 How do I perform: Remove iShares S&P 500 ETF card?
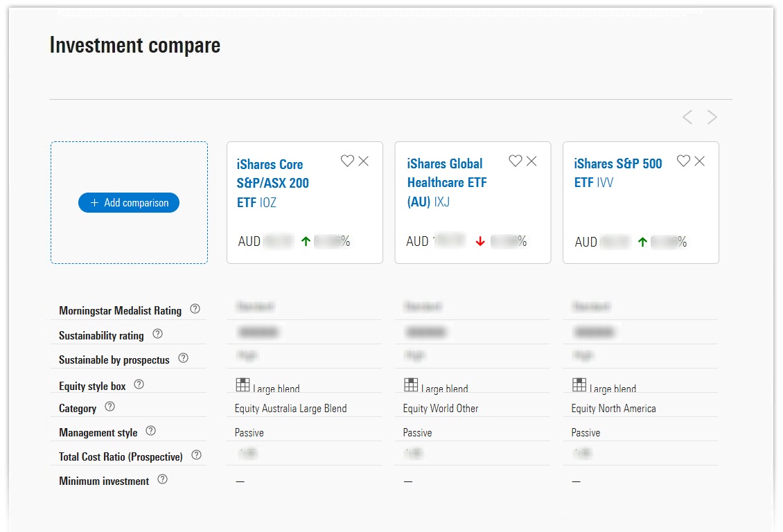point(700,161)
